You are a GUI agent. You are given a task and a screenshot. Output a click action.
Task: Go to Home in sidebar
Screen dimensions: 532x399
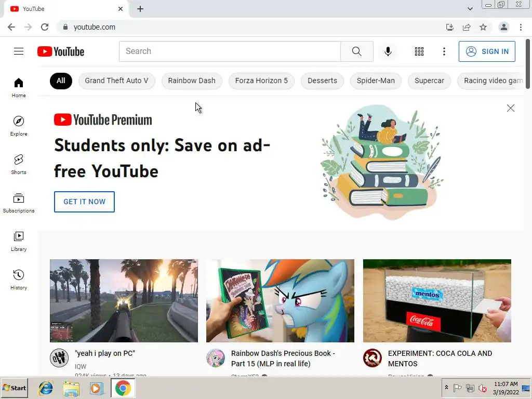(x=19, y=87)
